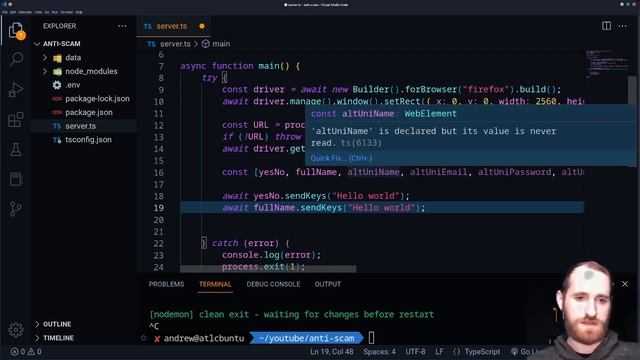Expand the node_modules folder
Viewport: 640px width, 360px height.
click(45, 71)
